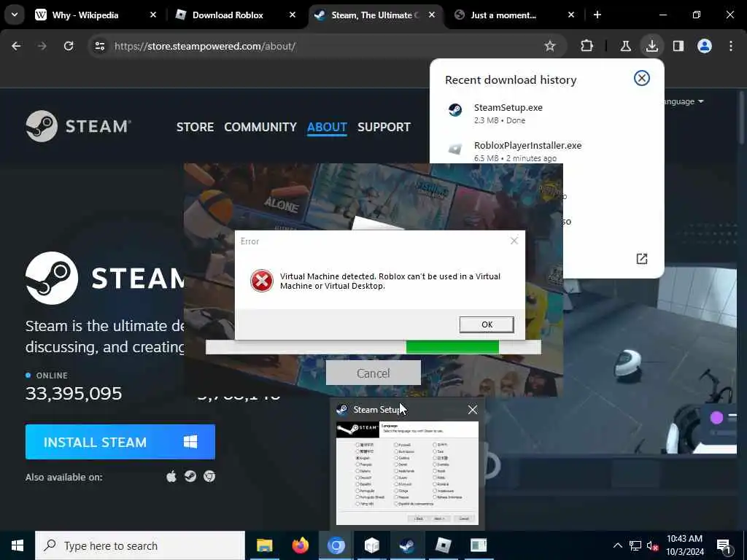Screen dimensions: 747x560
Task: Select the ABOUT menu item
Action: pos(327,127)
